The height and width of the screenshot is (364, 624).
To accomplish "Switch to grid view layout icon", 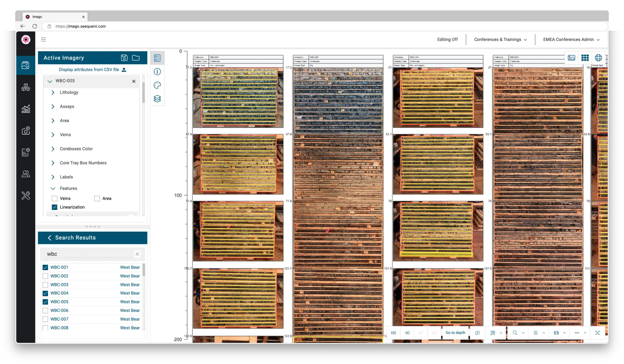I will 585,58.
